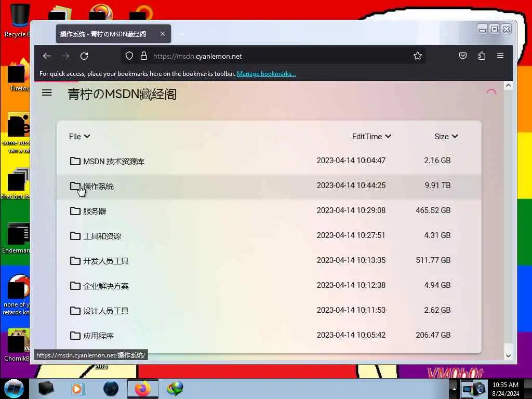The image size is (532, 399).
Task: Reload the page with the refresh icon
Action: [x=84, y=56]
